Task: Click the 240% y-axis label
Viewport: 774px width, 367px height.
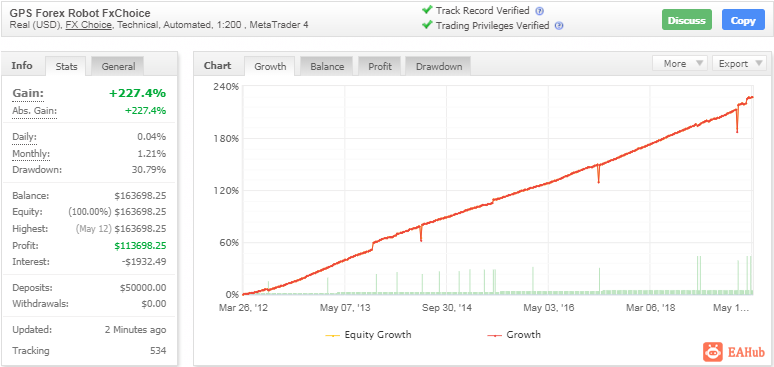Action: pos(226,86)
